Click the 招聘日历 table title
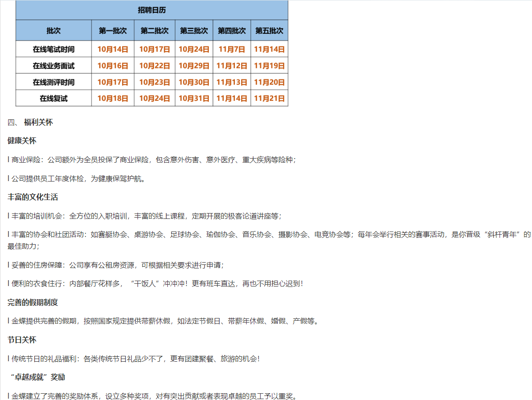Viewport: 532px width, 400px height. tap(151, 10)
